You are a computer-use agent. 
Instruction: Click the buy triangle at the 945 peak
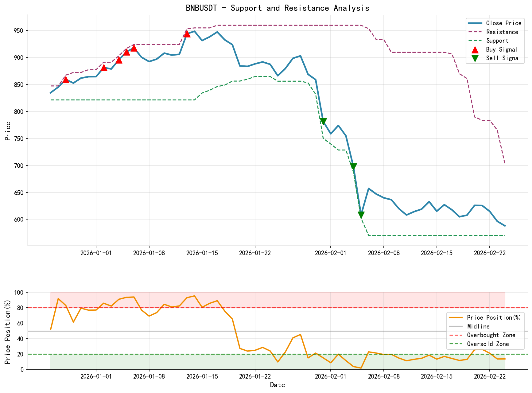click(187, 34)
